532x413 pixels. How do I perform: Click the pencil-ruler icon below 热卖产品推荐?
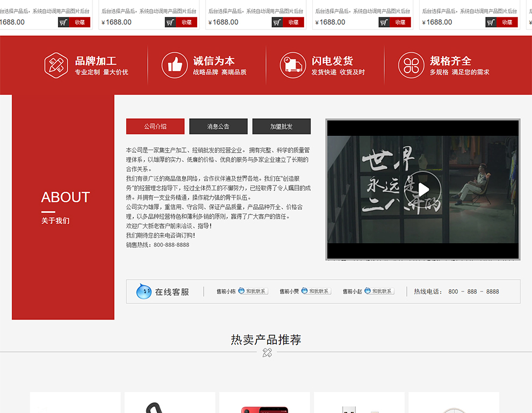click(x=267, y=353)
